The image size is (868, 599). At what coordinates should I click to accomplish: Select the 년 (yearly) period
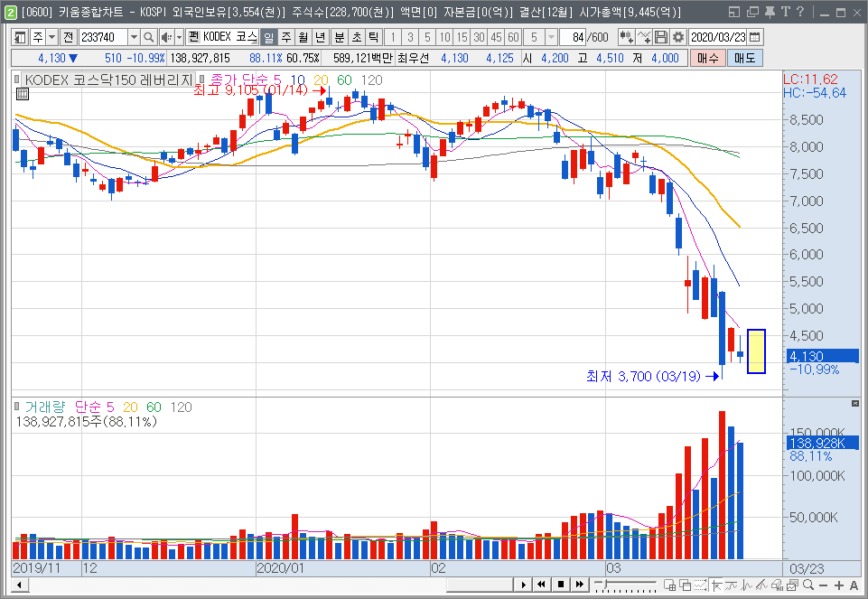tap(321, 37)
